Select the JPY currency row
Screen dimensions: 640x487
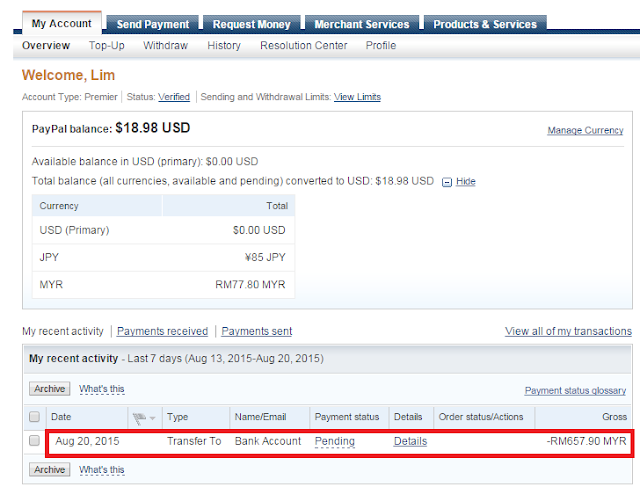pyautogui.click(x=163, y=258)
